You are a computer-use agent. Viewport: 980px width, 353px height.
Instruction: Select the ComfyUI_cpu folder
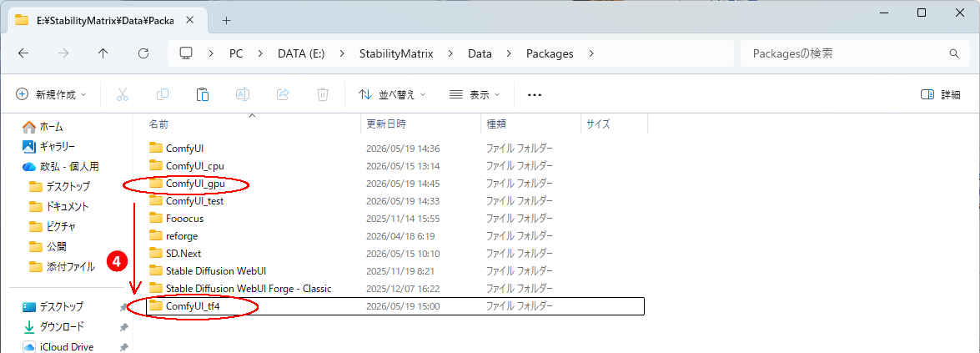point(187,166)
